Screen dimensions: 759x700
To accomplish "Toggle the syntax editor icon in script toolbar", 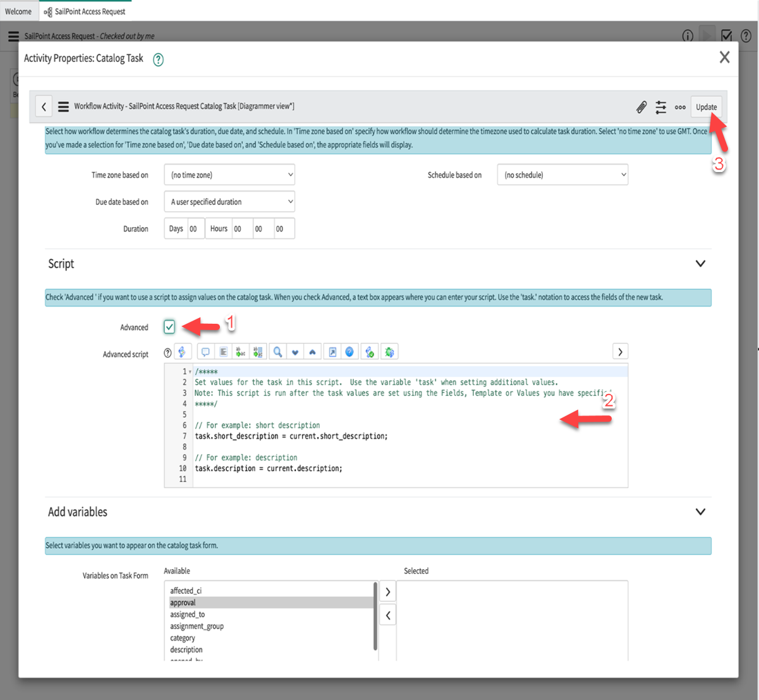I will click(x=183, y=352).
